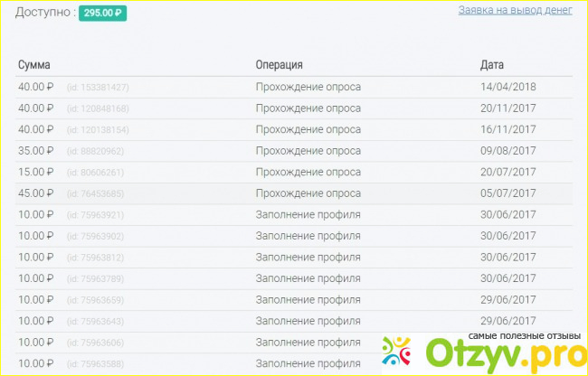Image resolution: width=588 pixels, height=376 pixels.
Task: Click the 'Сумма' column header
Action: click(x=34, y=65)
